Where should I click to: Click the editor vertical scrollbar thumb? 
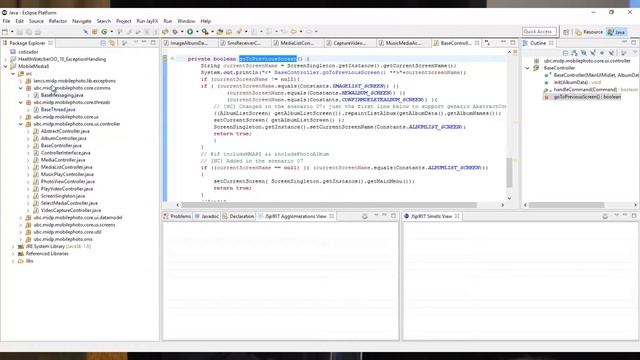(x=509, y=172)
